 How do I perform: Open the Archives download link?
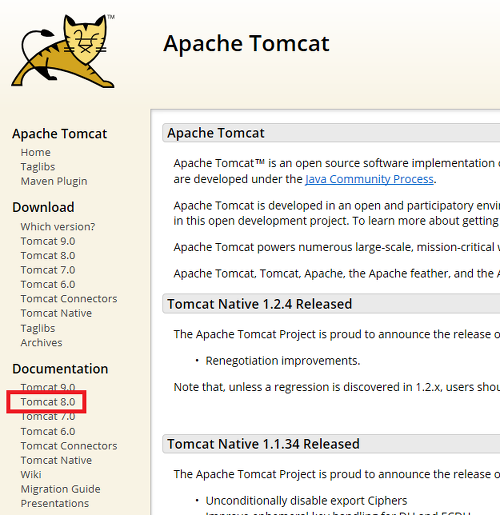click(41, 343)
